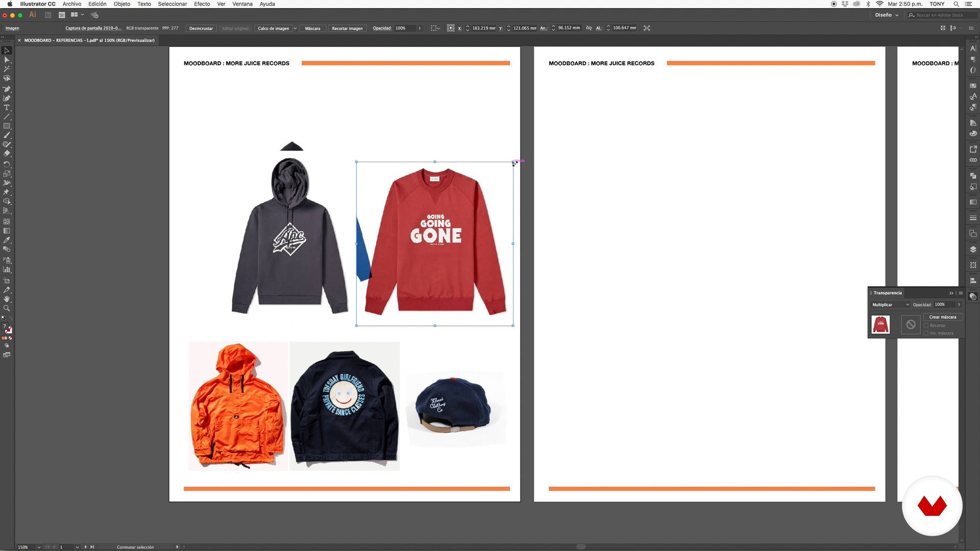This screenshot has height=551, width=980.
Task: Click the default fill and stroke icon
Action: (x=4, y=318)
